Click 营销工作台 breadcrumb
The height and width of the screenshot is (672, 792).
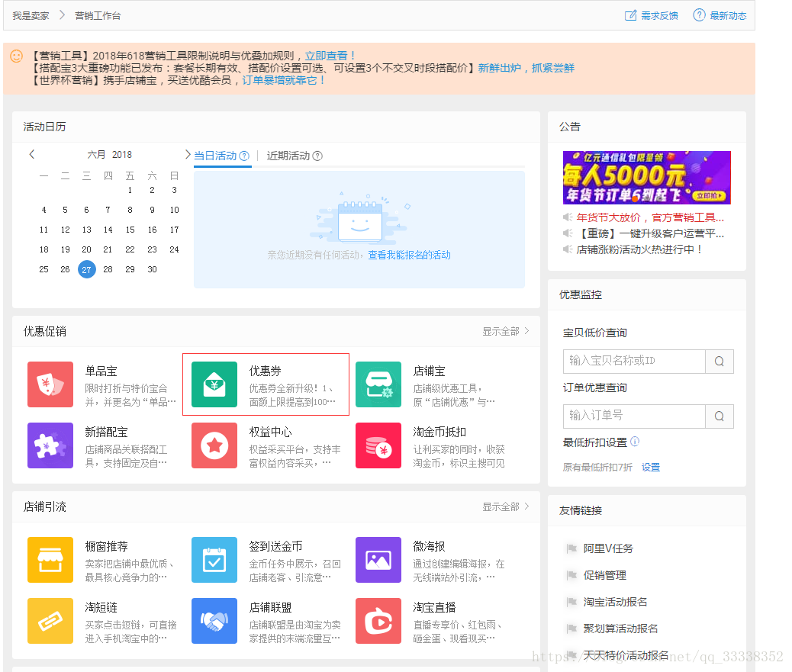(x=98, y=16)
